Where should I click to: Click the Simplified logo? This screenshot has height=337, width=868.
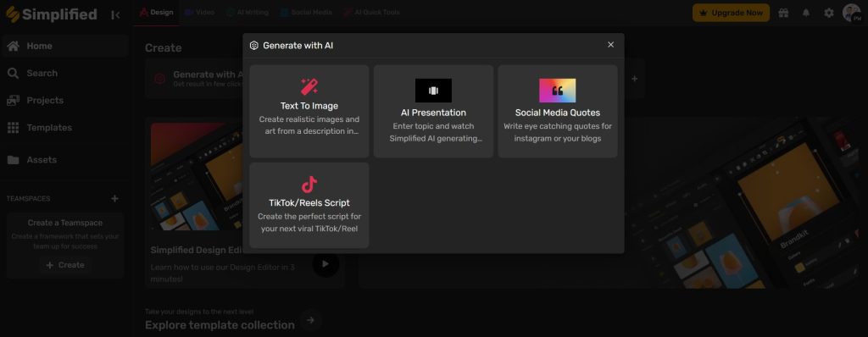[x=51, y=14]
